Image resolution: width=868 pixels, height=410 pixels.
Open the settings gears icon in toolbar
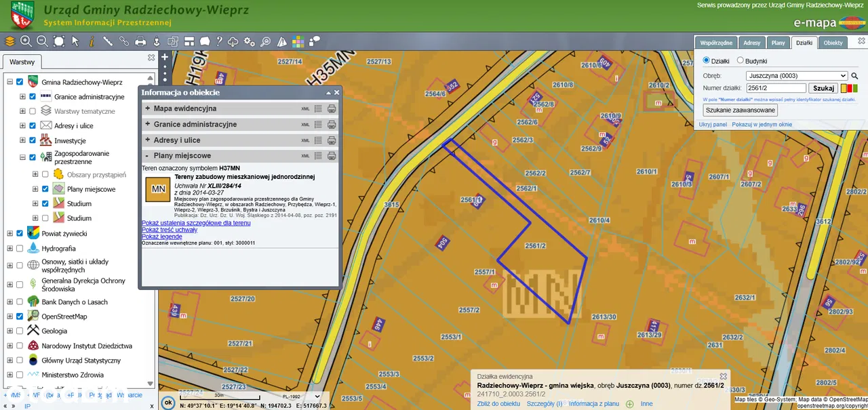coord(250,41)
